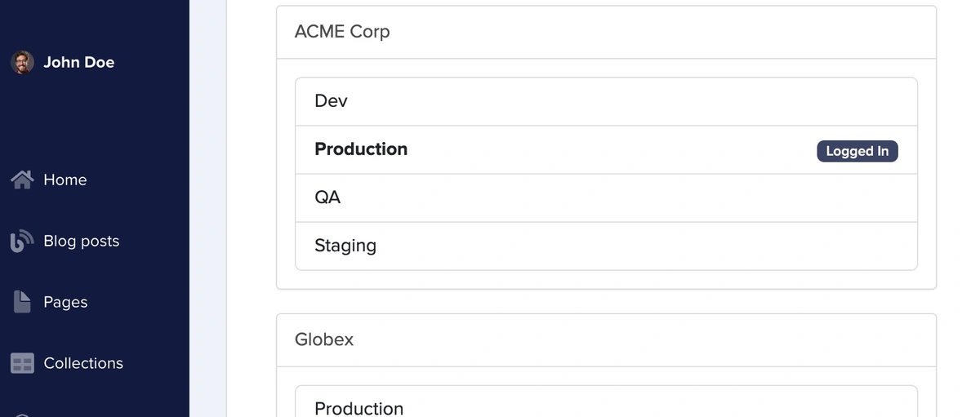
Task: Open Blog posts from the sidebar
Action: click(81, 241)
